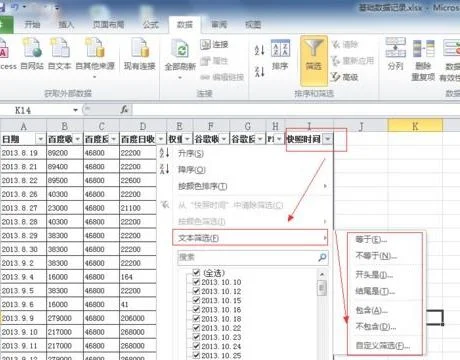Uncheck the 2013.10.24 checkbox
Screen dimensions: 460x360
196,346
